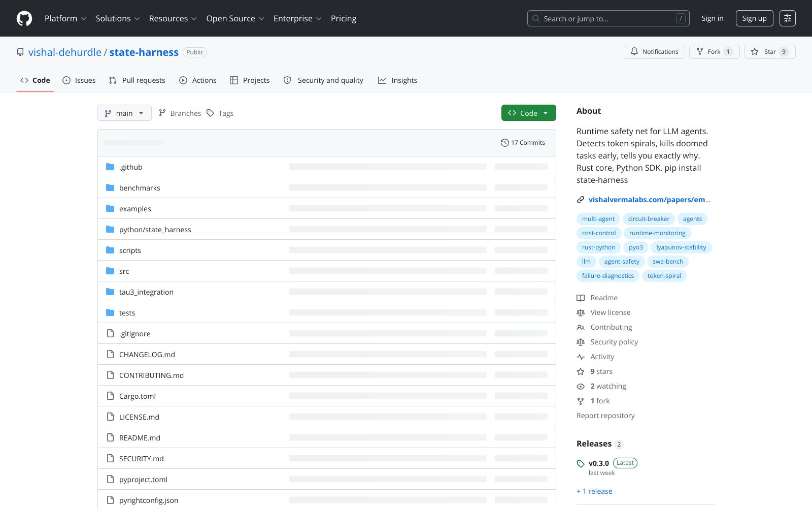The image size is (812, 508).
Task: Open the CONTRIBUTING.md file
Action: point(151,375)
